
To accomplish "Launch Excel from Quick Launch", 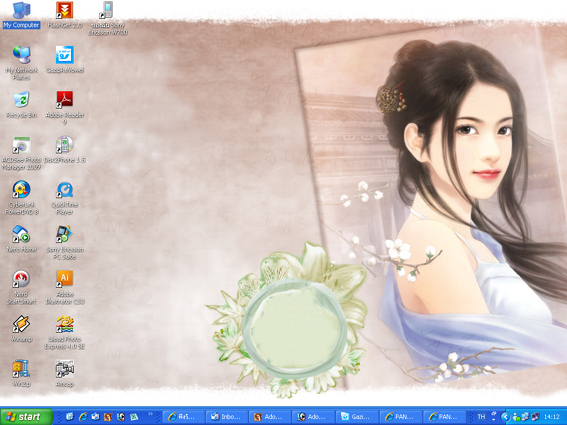I will [x=134, y=417].
